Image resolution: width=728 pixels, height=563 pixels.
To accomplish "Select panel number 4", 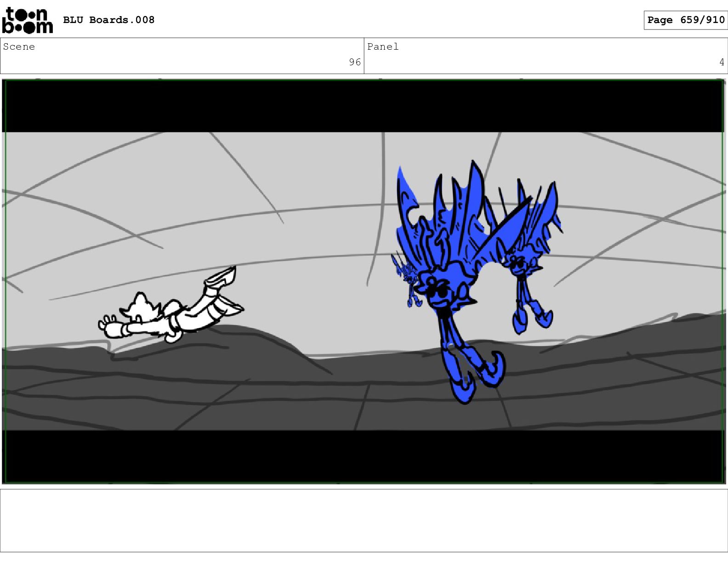I will (x=722, y=62).
